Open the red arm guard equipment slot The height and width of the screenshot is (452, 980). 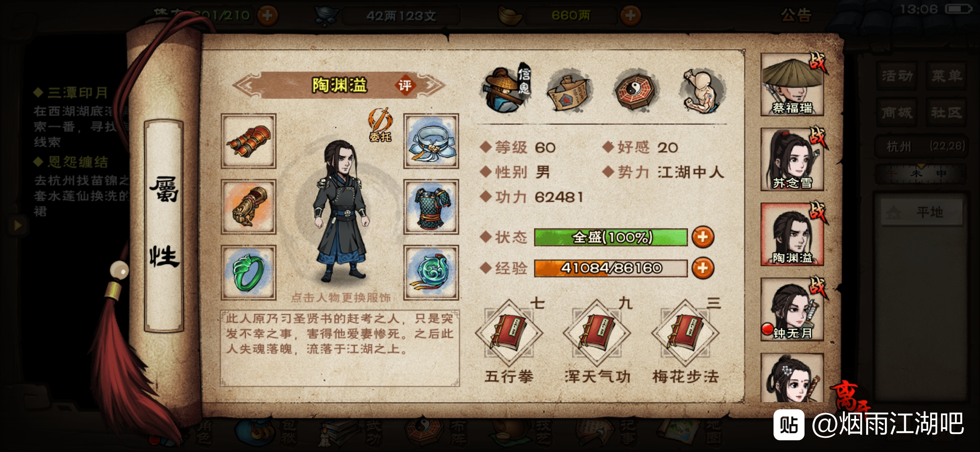(x=248, y=141)
